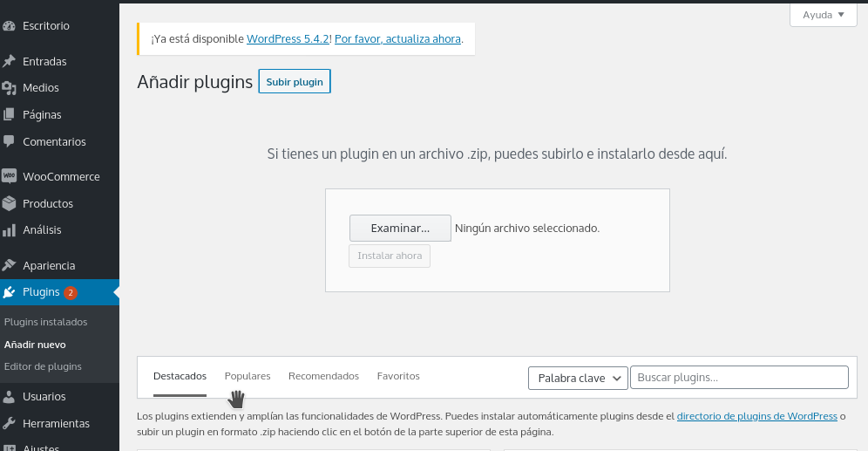Switch to the Recomendados tab
This screenshot has height=451, width=868.
click(323, 376)
